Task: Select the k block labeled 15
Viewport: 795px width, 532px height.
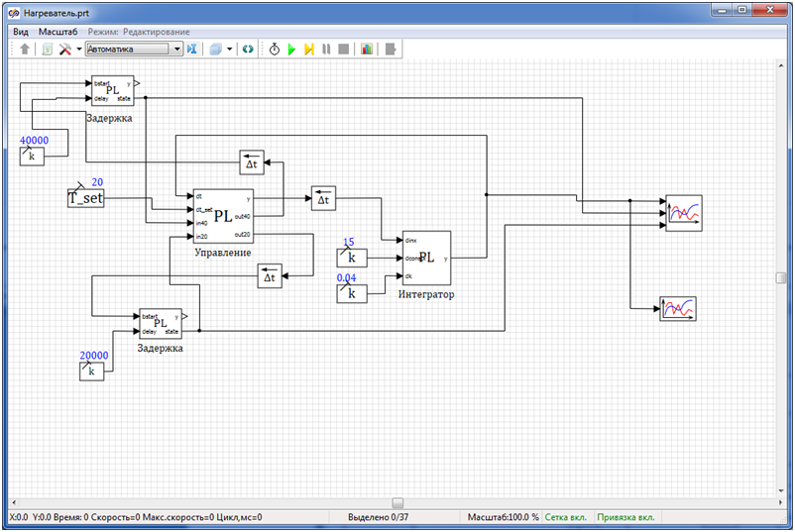Action: point(352,258)
